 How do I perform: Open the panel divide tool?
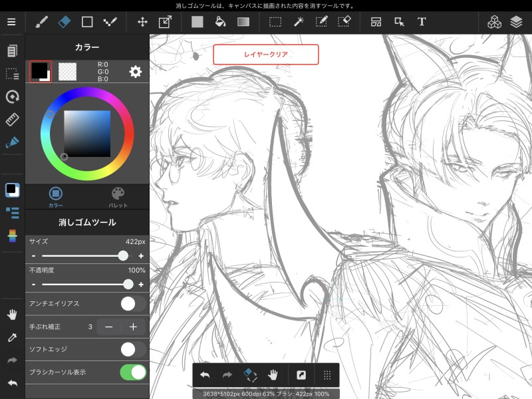pyautogui.click(x=376, y=22)
